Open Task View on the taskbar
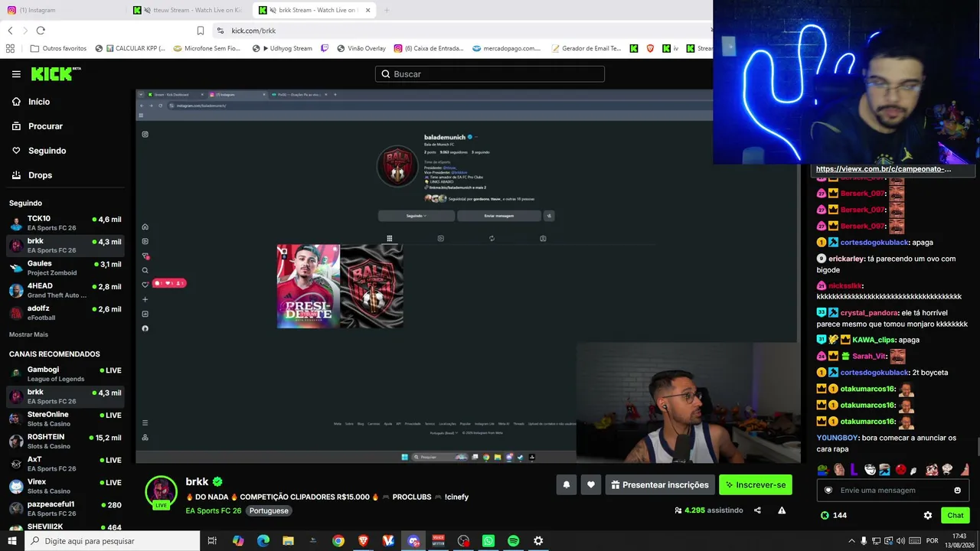 click(x=212, y=541)
